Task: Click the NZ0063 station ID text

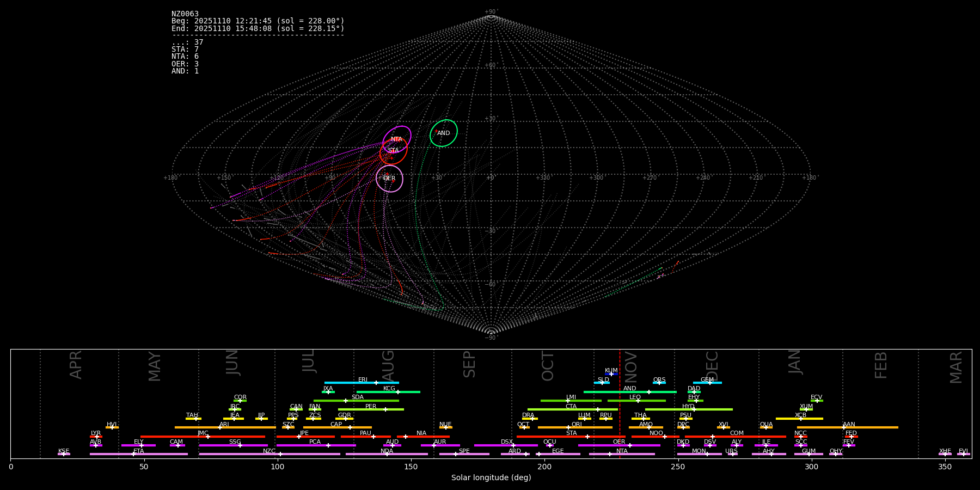Action: click(x=185, y=14)
